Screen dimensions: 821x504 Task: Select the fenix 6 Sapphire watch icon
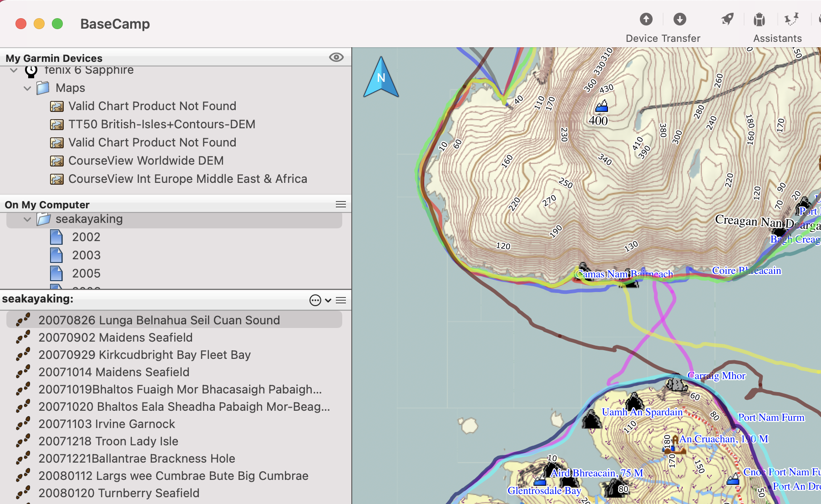[x=31, y=71]
